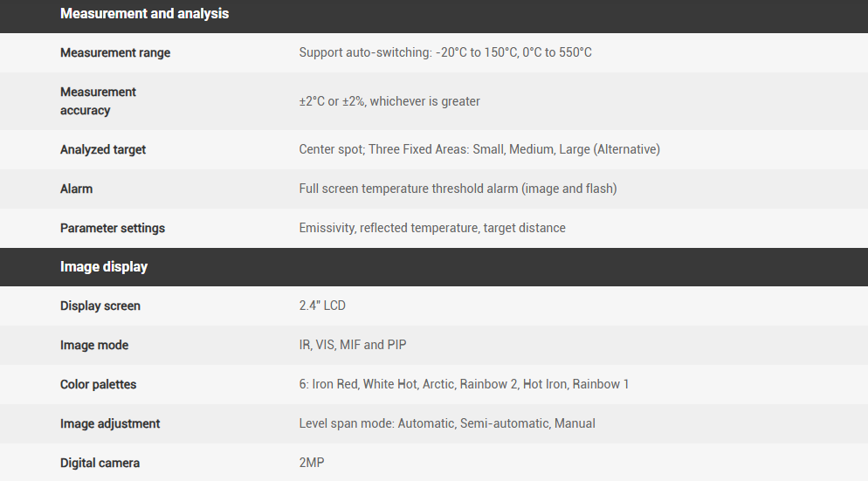
Task: Click the Image mode row label
Action: pos(94,346)
